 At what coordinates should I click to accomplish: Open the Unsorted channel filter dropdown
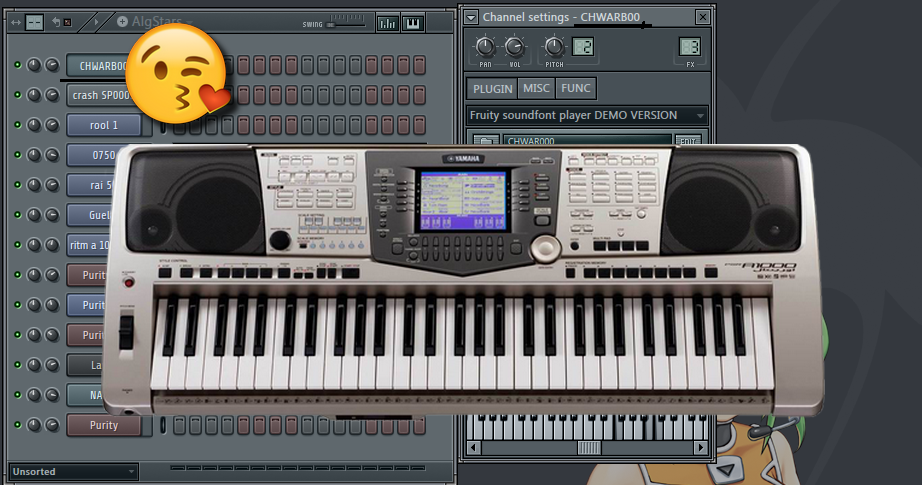(74, 471)
